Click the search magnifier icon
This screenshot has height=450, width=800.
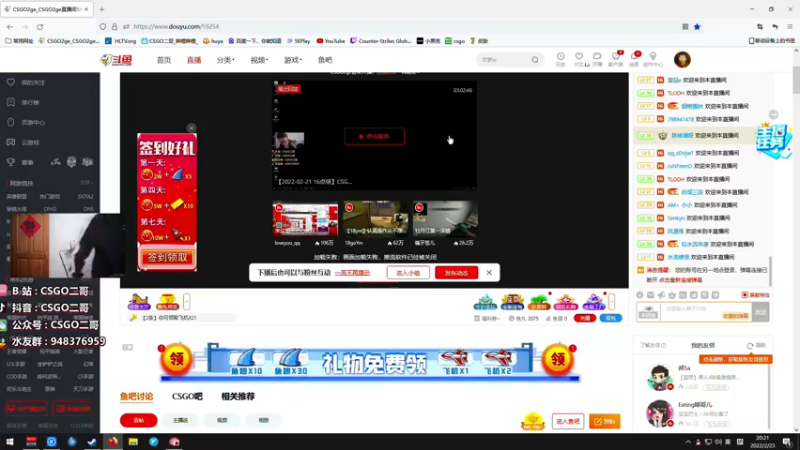coord(535,60)
